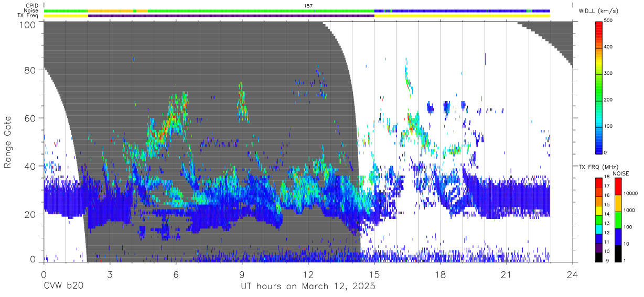Click the TX frequency color legend bar
The height and width of the screenshot is (297, 644).
(x=599, y=219)
